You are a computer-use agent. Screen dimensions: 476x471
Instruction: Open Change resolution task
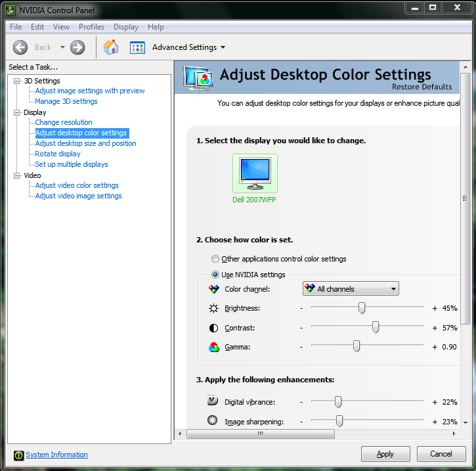(64, 122)
